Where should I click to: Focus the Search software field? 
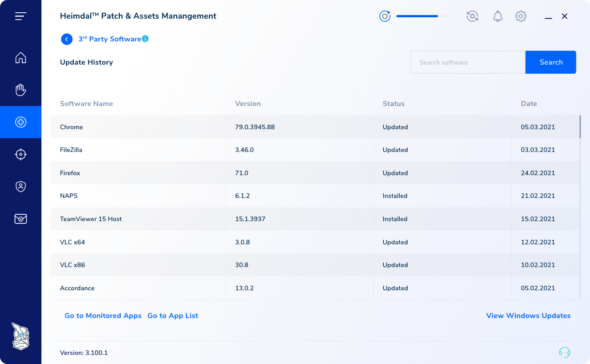point(468,62)
